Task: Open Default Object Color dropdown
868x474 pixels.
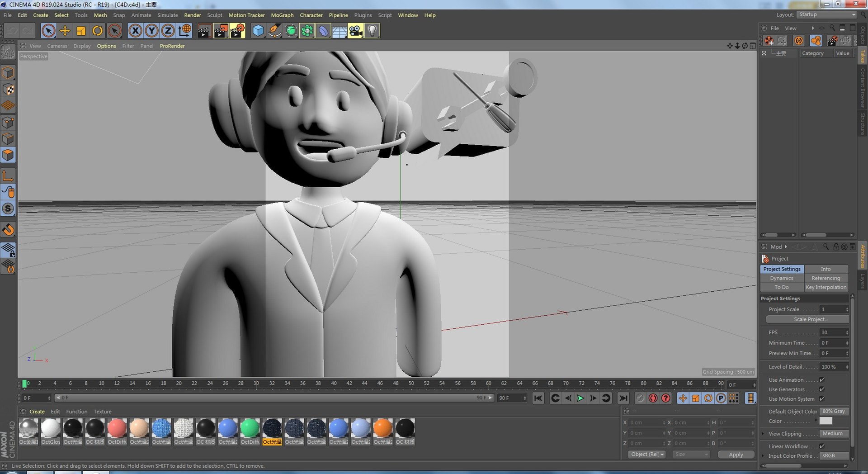Action: click(x=834, y=412)
